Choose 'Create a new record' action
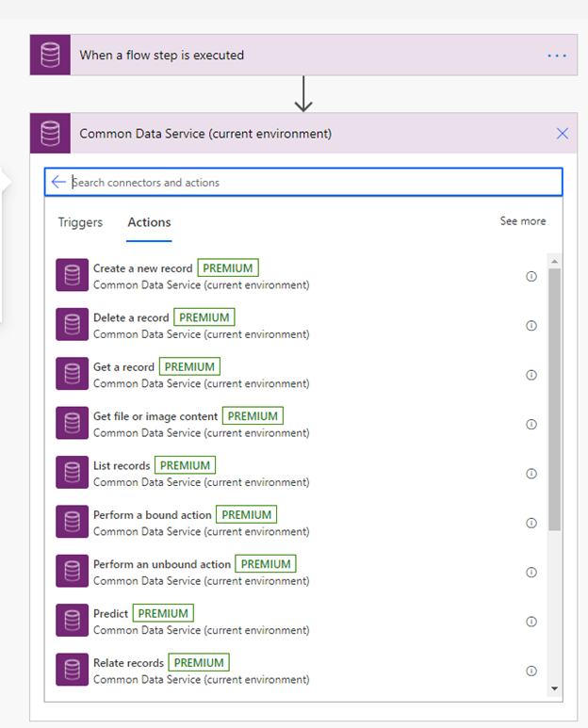Image resolution: width=588 pixels, height=728 pixels. (297, 275)
